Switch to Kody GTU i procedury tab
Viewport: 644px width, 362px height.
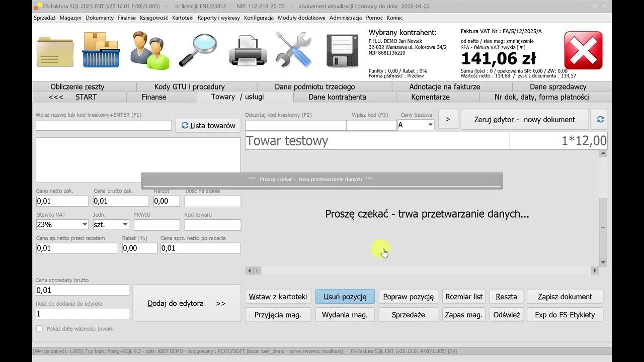[x=190, y=86]
